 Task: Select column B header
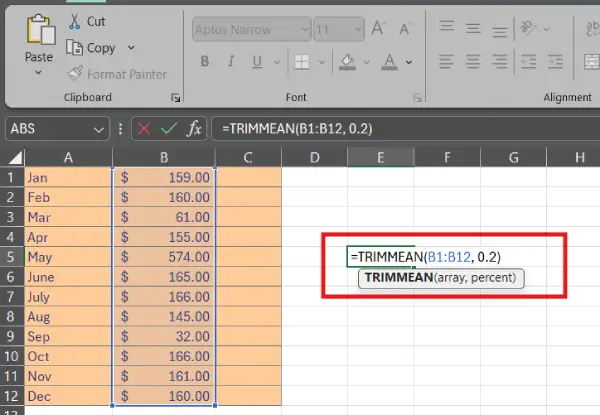coord(164,157)
